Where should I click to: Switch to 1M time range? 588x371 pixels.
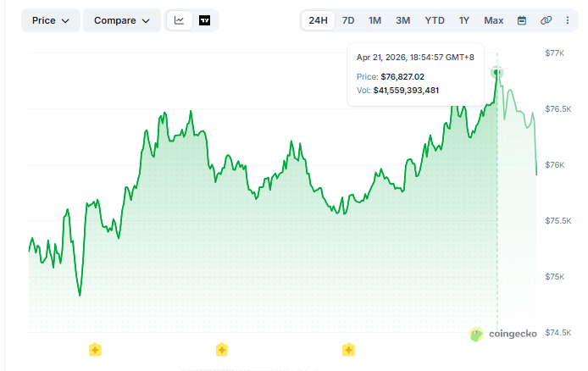374,20
